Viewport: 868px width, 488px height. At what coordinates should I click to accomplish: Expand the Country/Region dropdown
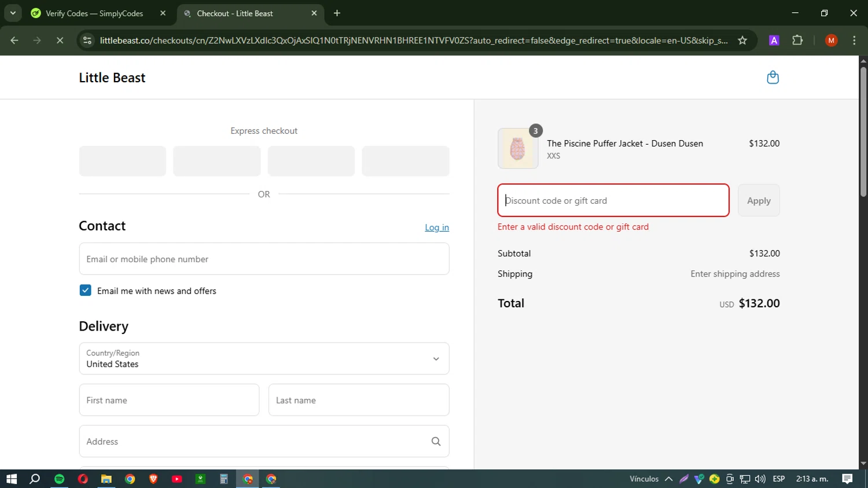(264, 358)
